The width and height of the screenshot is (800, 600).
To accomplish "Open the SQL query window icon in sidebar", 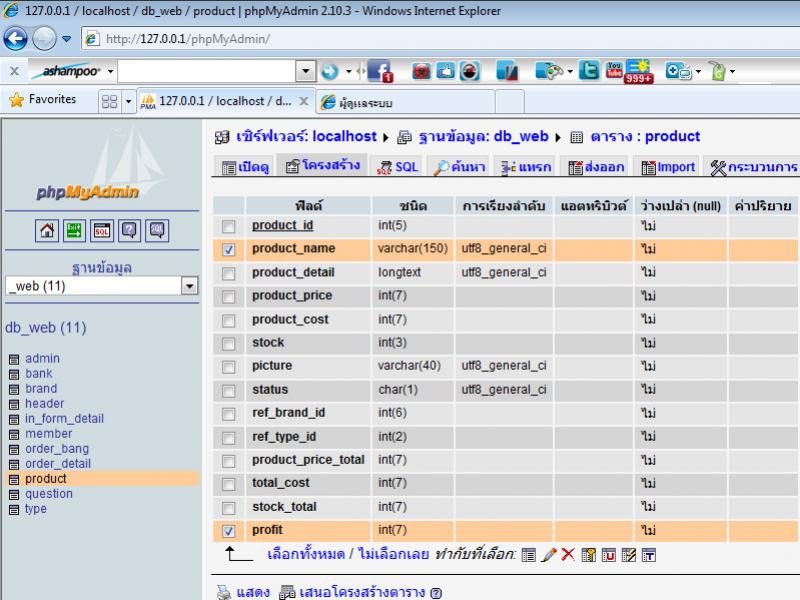I will point(101,230).
